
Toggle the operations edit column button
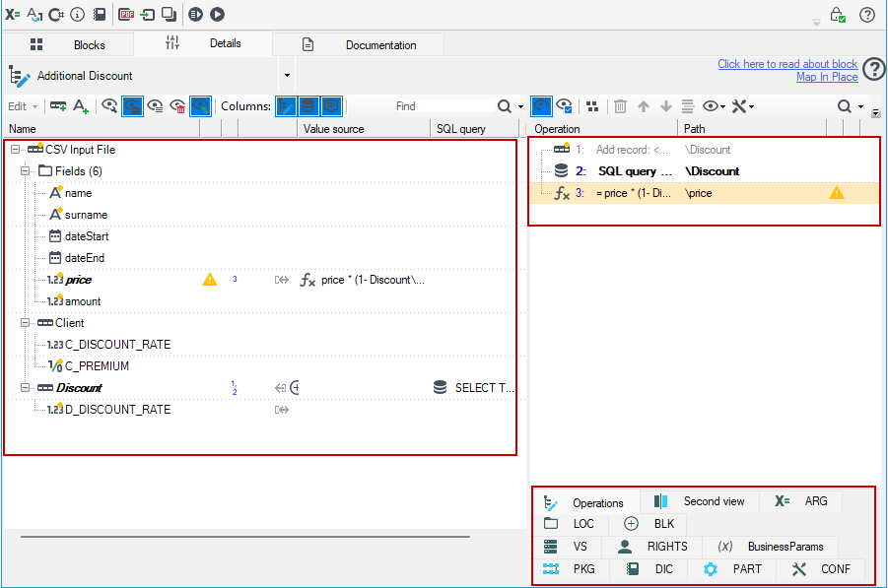pos(286,106)
